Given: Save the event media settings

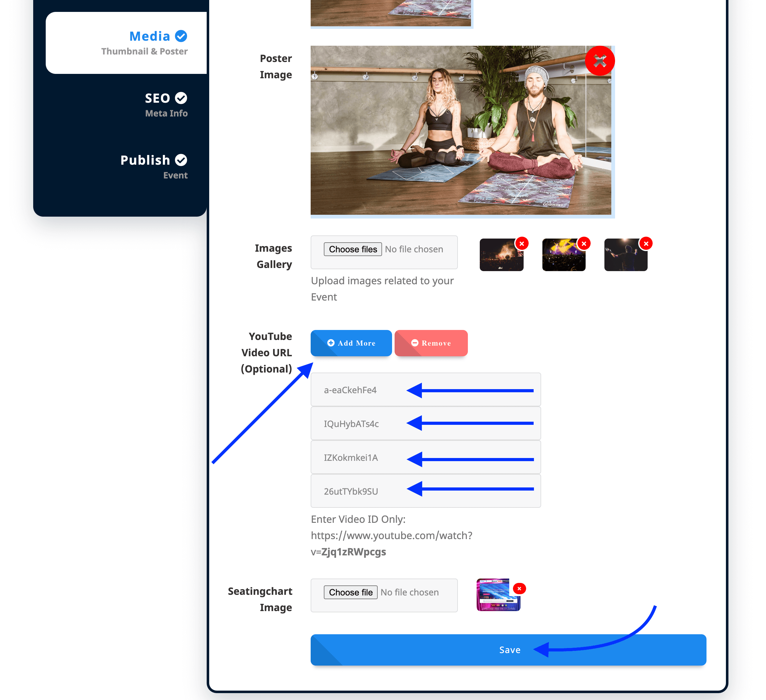Looking at the screenshot, I should (509, 650).
